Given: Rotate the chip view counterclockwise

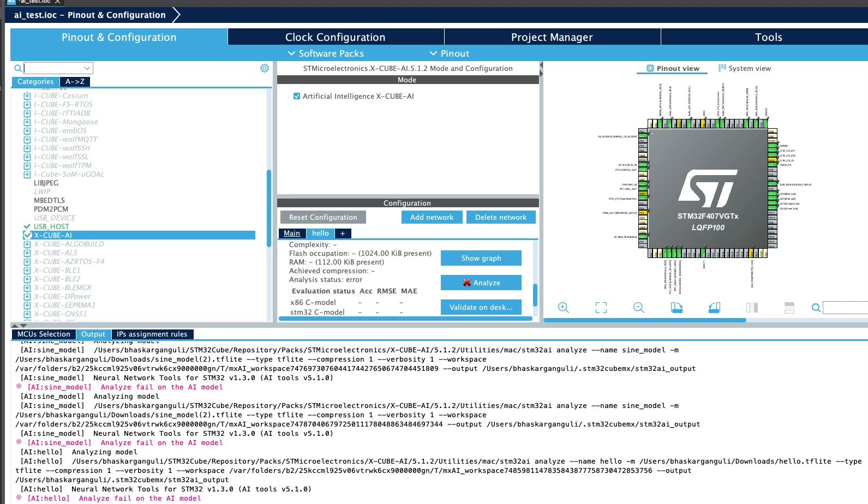Looking at the screenshot, I should click(x=714, y=308).
